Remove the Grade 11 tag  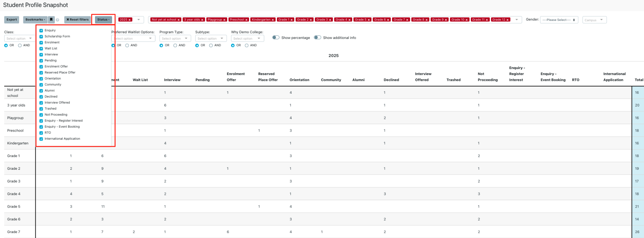[487, 20]
